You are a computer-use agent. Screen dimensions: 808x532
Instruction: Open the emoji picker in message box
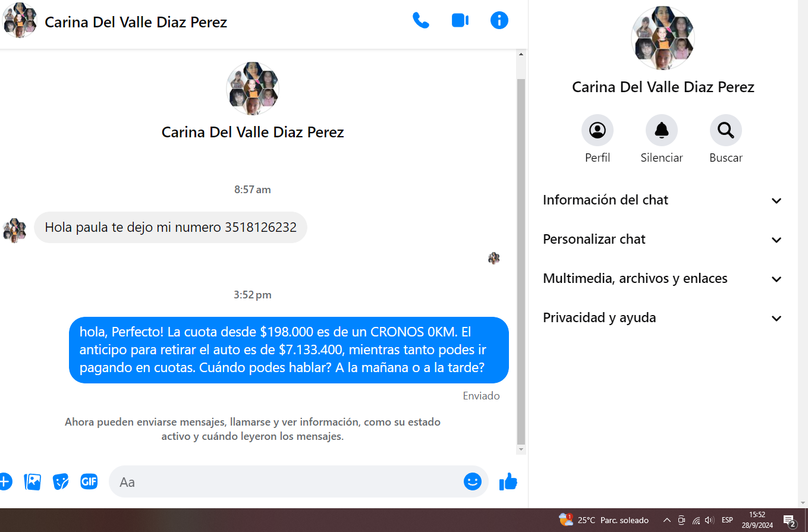tap(472, 481)
